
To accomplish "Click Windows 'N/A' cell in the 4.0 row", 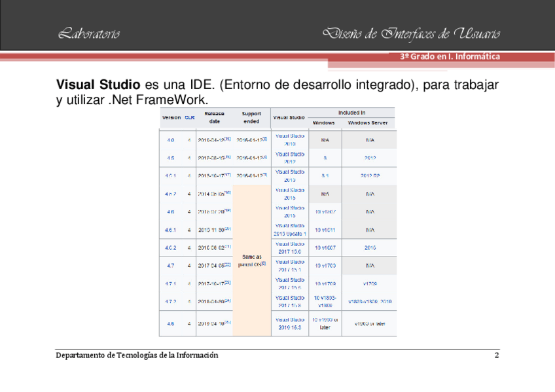I will coord(325,140).
